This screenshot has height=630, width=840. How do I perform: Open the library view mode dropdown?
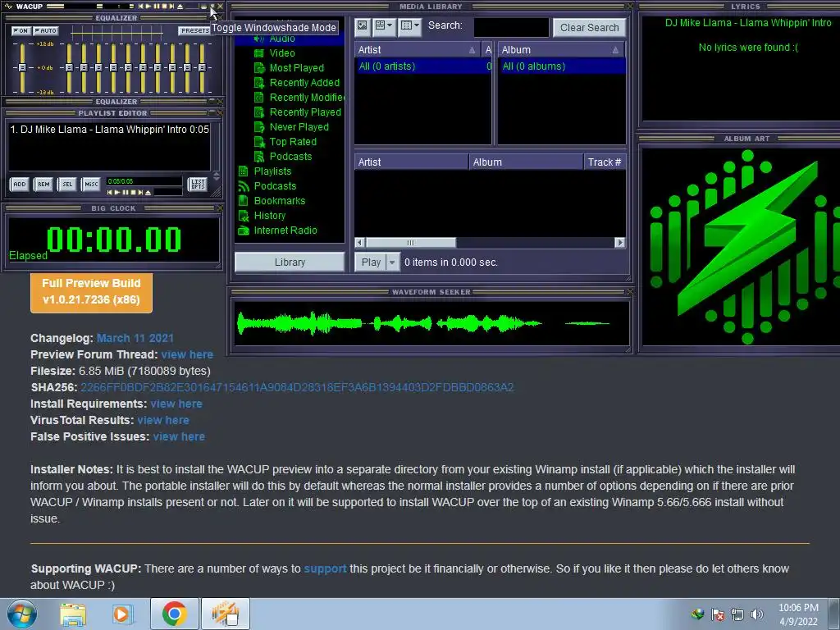(384, 25)
